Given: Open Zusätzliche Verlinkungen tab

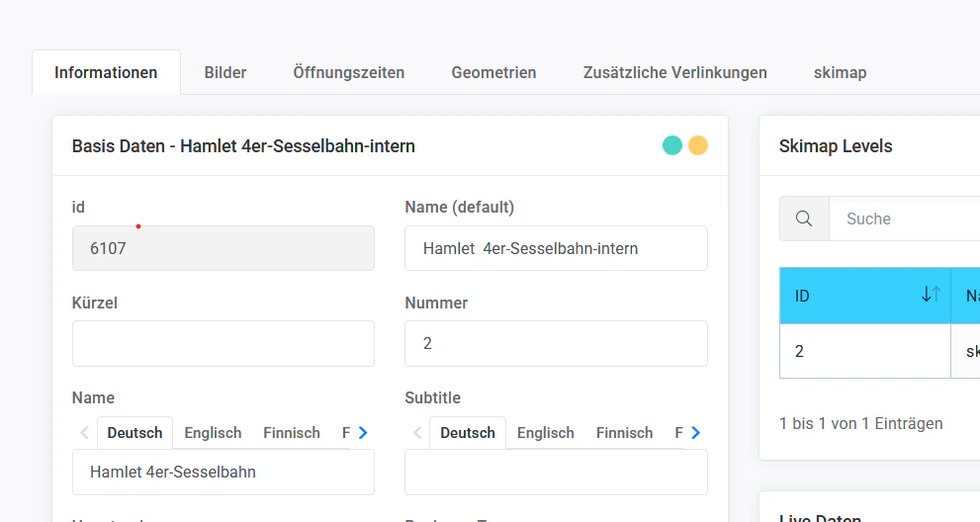Looking at the screenshot, I should 675,72.
